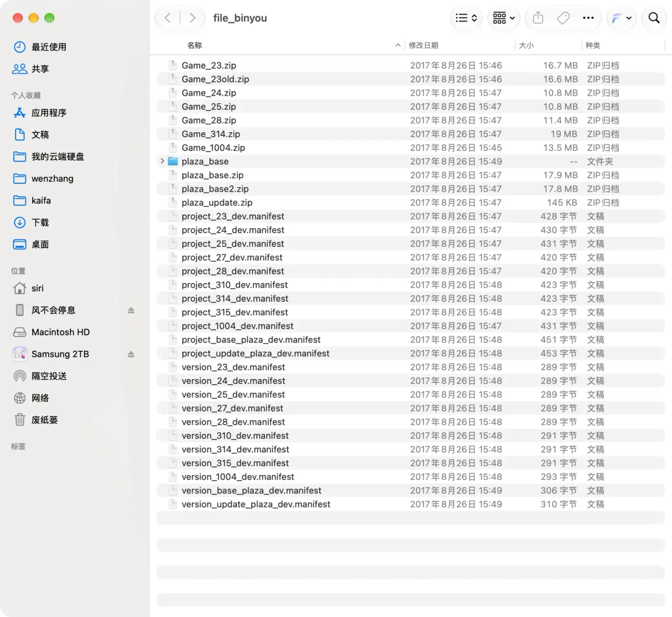Select the file Game_314.zip
The width and height of the screenshot is (672, 617).
[410, 134]
